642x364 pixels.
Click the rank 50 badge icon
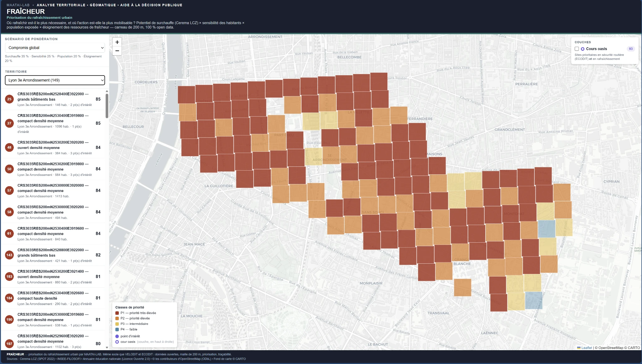point(9,169)
